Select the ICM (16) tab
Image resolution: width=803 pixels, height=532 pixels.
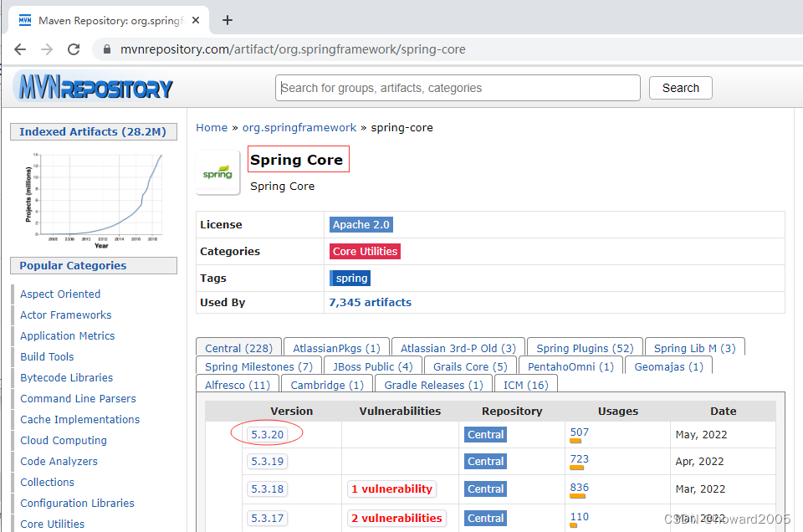(525, 385)
